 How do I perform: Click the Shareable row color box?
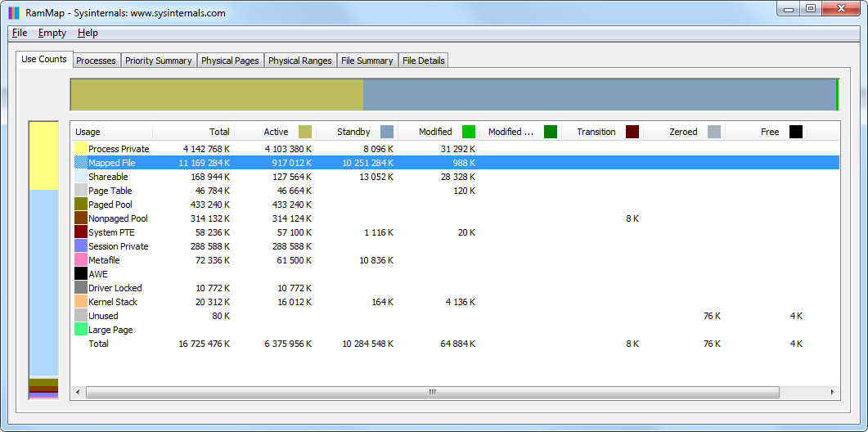81,177
